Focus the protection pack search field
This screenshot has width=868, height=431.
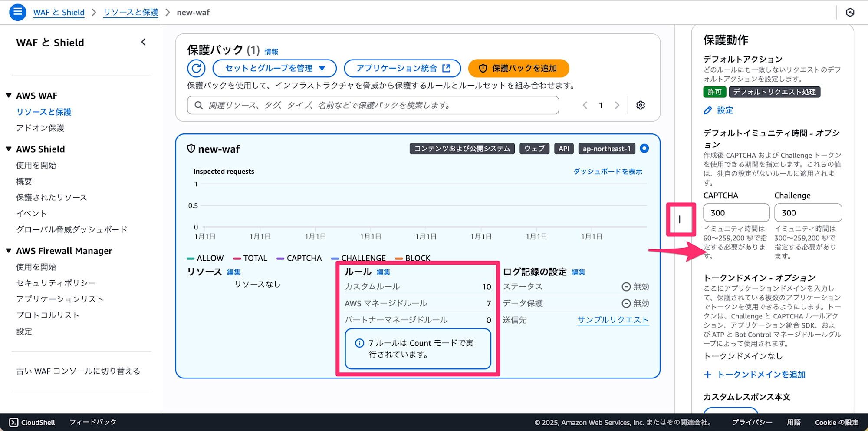point(373,105)
